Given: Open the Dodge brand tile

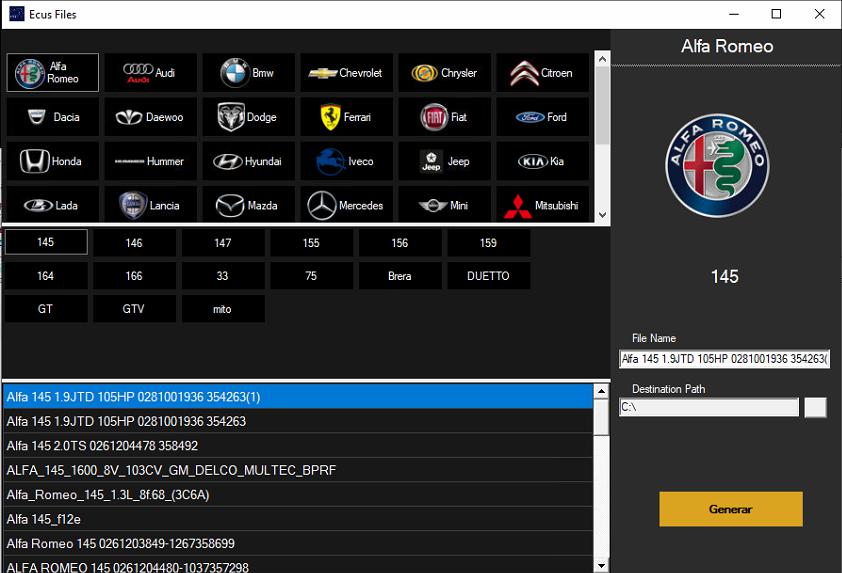Looking at the screenshot, I should (249, 117).
